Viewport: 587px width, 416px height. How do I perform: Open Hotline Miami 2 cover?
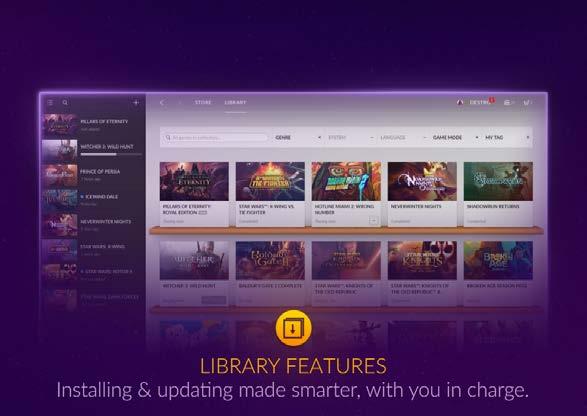346,181
